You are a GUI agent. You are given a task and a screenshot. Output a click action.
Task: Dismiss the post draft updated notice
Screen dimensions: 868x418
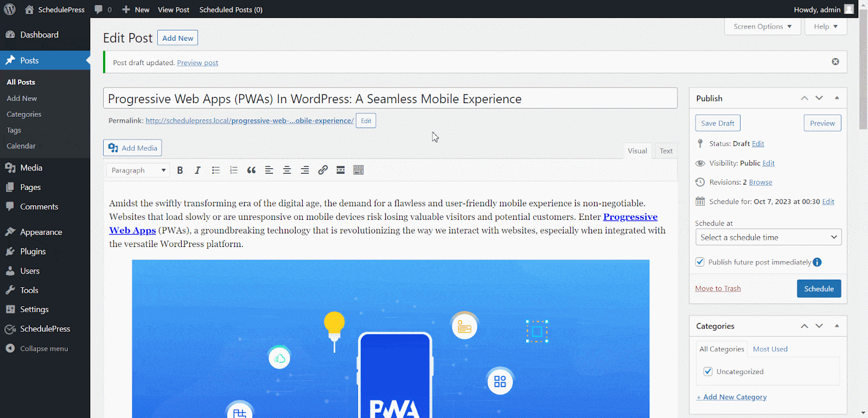[x=835, y=62]
